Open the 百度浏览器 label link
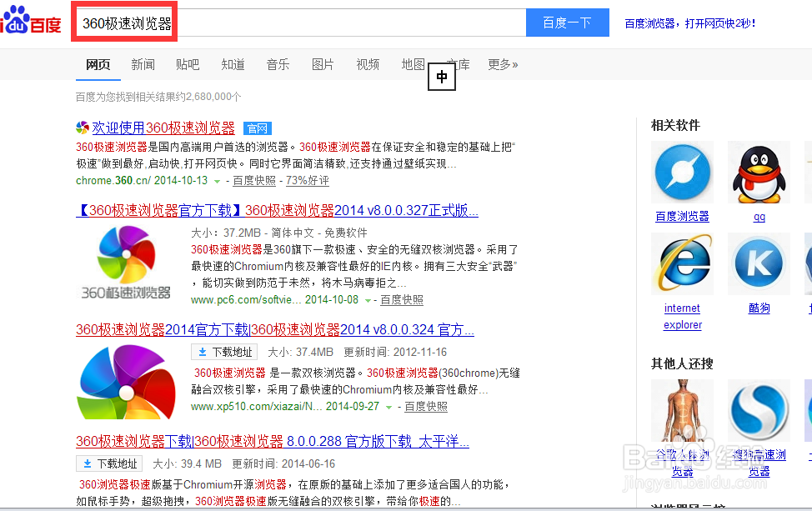812x511 pixels. tap(682, 217)
